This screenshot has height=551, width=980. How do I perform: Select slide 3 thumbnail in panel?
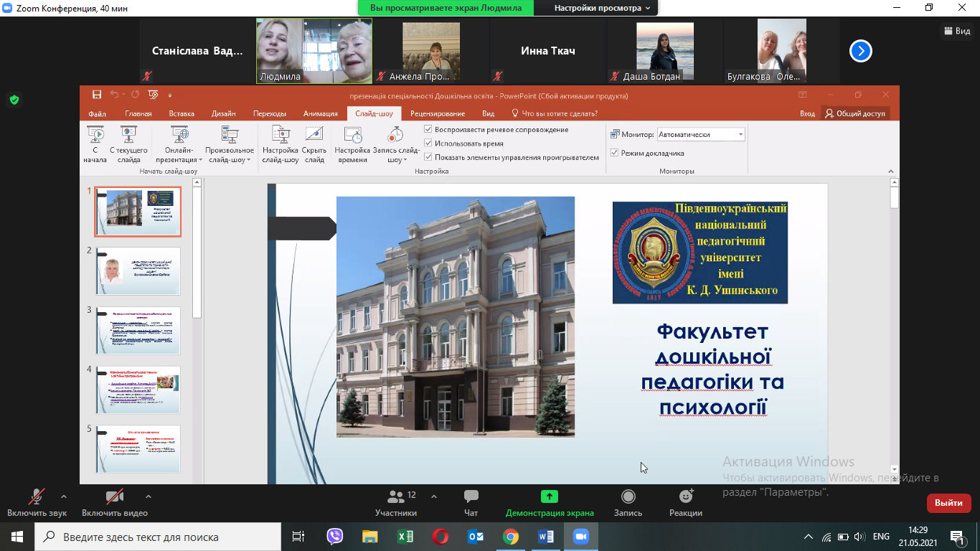(x=138, y=330)
